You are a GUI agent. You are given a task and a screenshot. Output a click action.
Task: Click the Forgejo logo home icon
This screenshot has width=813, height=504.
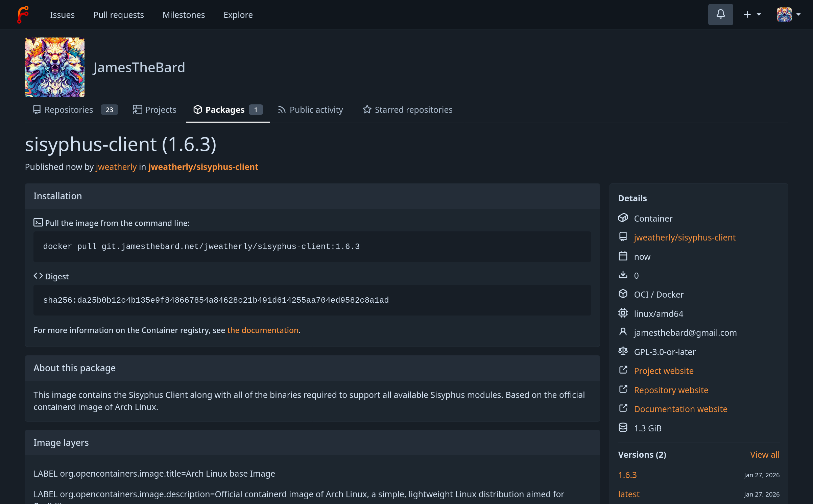click(x=23, y=15)
